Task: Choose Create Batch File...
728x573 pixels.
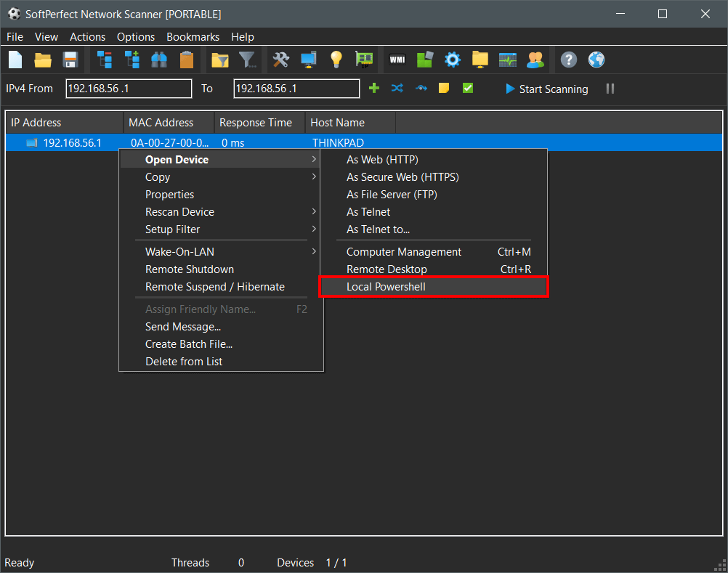Action: point(221,344)
